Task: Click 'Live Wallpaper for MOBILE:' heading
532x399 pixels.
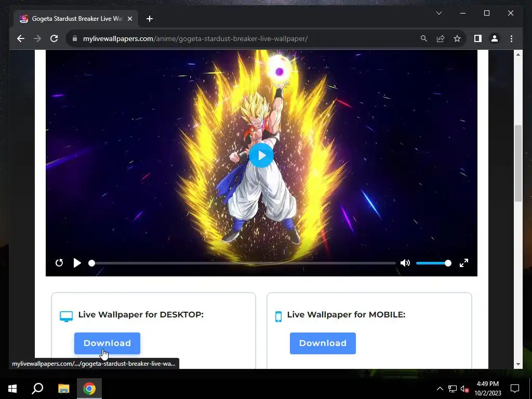Action: tap(346, 314)
